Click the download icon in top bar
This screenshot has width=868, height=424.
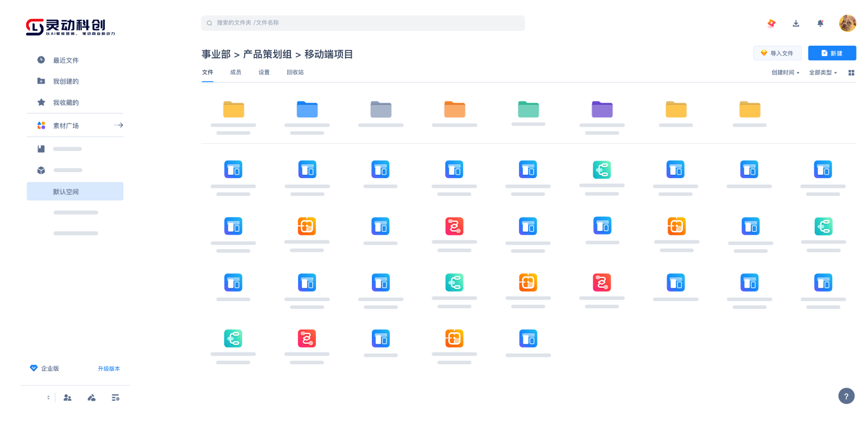pos(796,23)
